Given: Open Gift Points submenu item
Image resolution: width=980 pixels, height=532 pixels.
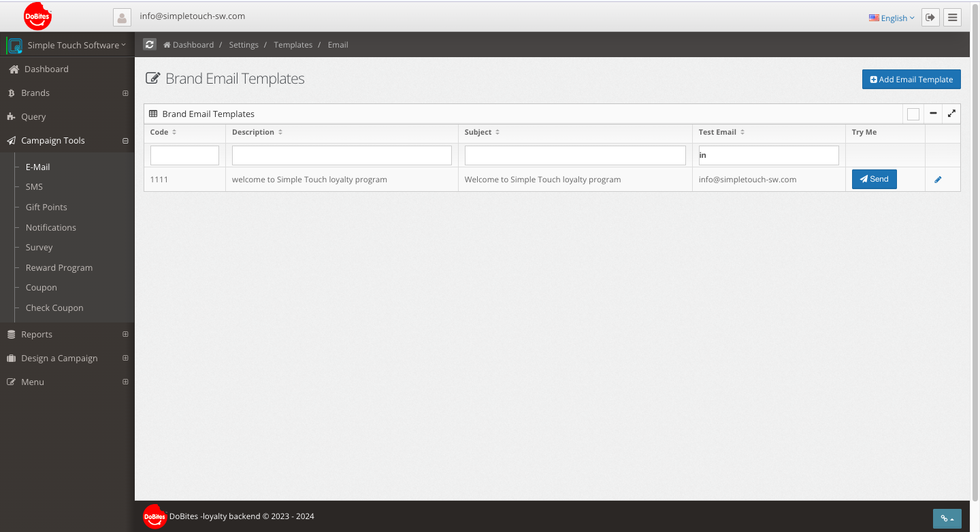Looking at the screenshot, I should pyautogui.click(x=46, y=207).
